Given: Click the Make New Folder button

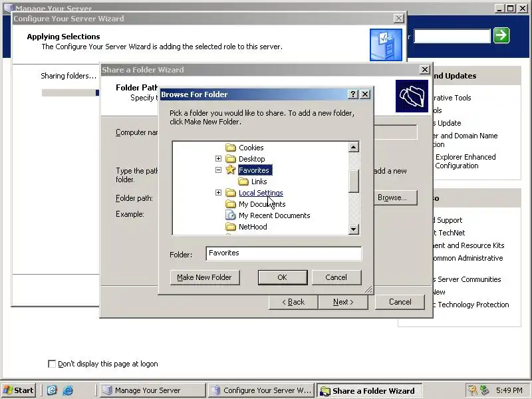Looking at the screenshot, I should (x=205, y=277).
